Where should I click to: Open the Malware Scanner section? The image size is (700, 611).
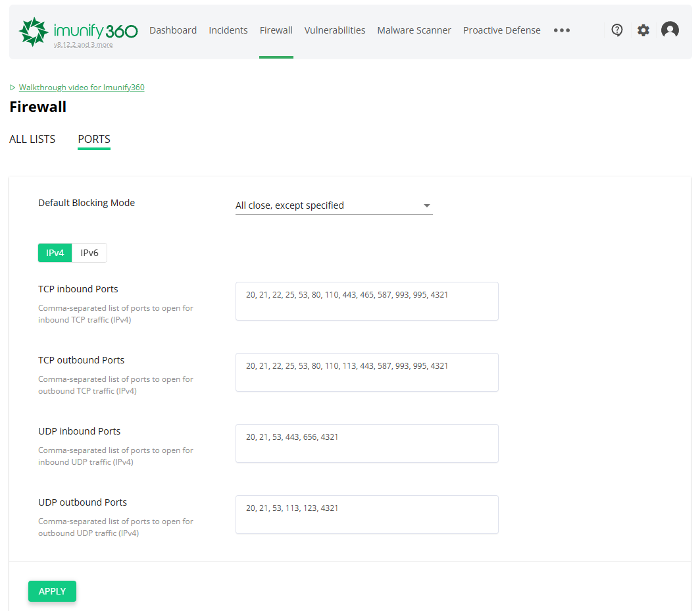pyautogui.click(x=414, y=30)
